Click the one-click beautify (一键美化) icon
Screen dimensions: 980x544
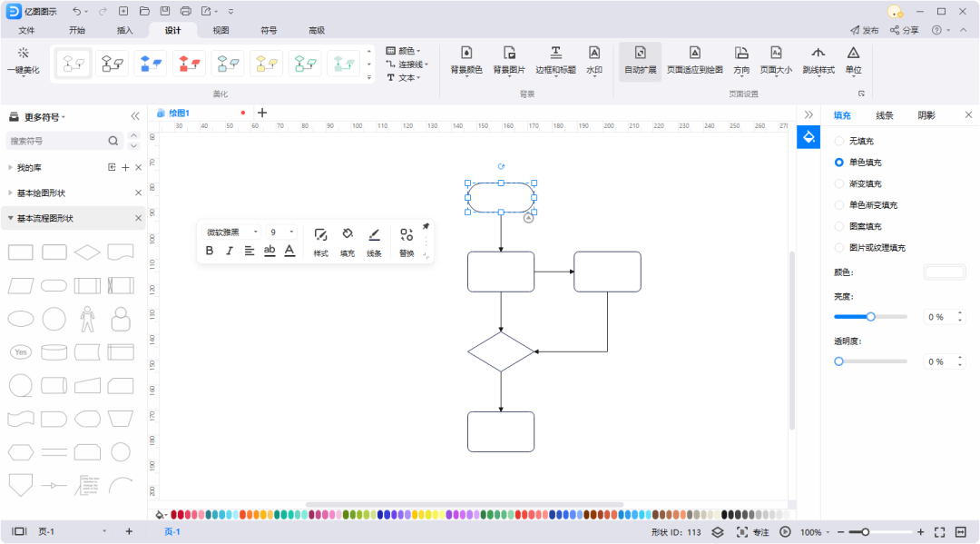(x=23, y=54)
